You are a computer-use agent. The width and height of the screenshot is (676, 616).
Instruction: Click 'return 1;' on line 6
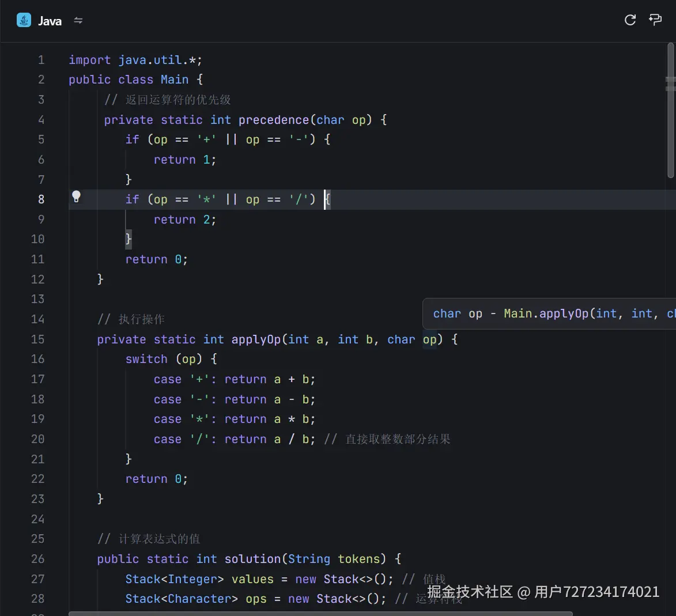click(x=185, y=160)
